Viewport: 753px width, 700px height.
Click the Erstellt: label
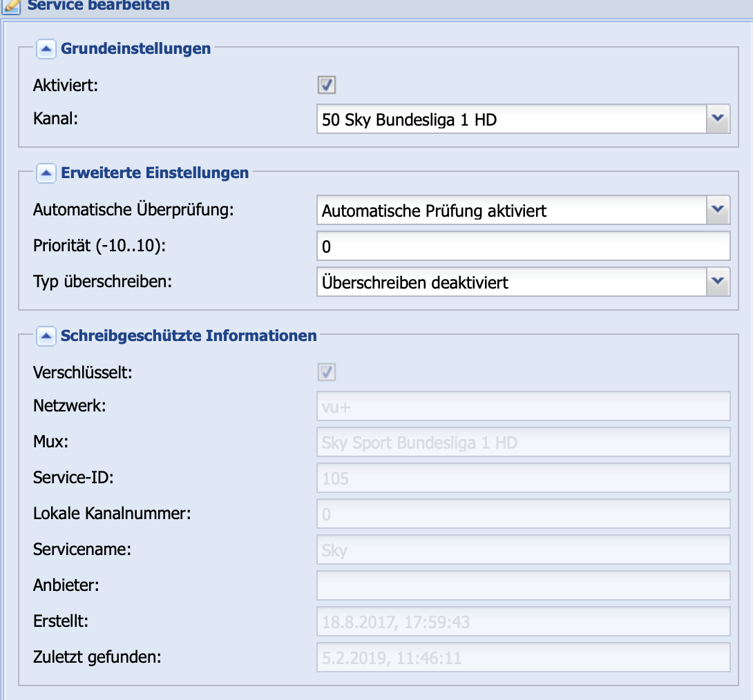[61, 621]
